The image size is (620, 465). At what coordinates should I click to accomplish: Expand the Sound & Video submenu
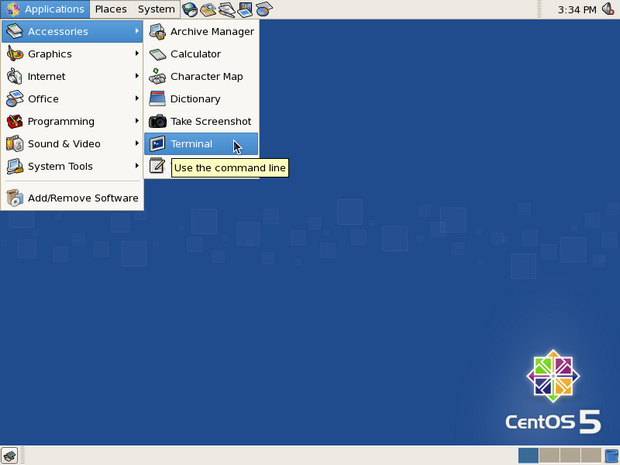(x=72, y=144)
